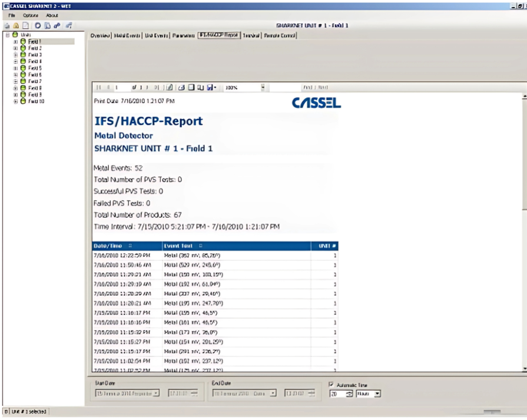
Task: Open the Start Date picker dropdown
Action: [x=156, y=393]
